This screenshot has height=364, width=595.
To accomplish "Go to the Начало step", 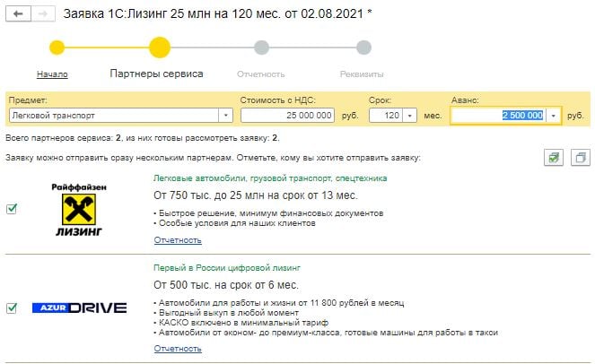I will [x=52, y=74].
